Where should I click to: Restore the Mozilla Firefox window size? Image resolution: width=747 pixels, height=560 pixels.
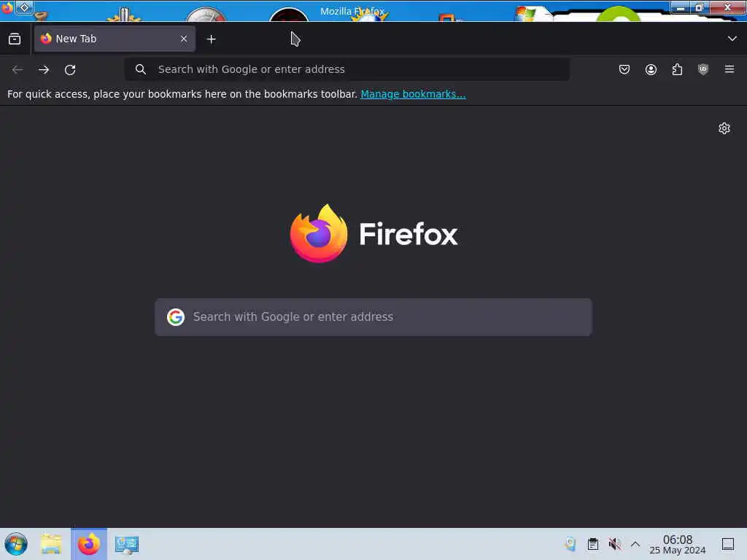pyautogui.click(x=700, y=7)
